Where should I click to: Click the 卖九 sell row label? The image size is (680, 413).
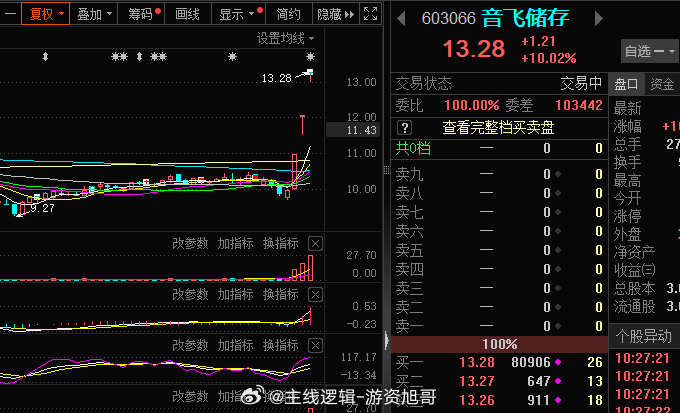[x=409, y=174]
